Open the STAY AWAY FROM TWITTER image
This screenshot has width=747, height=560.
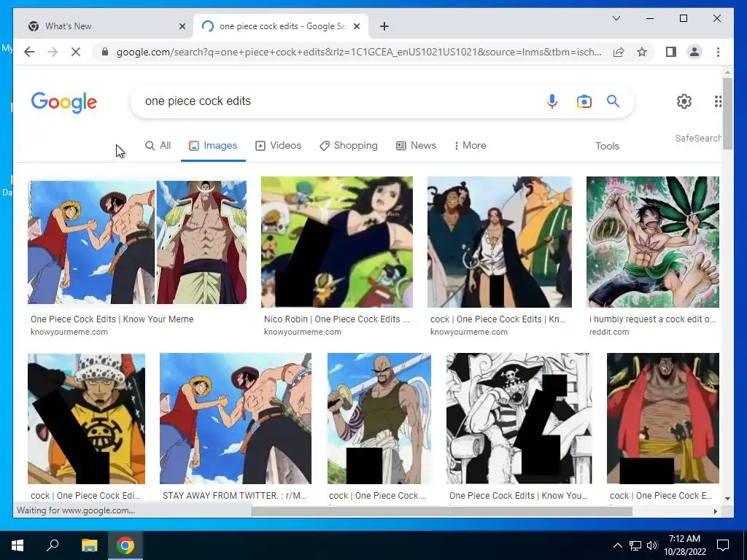(x=236, y=418)
